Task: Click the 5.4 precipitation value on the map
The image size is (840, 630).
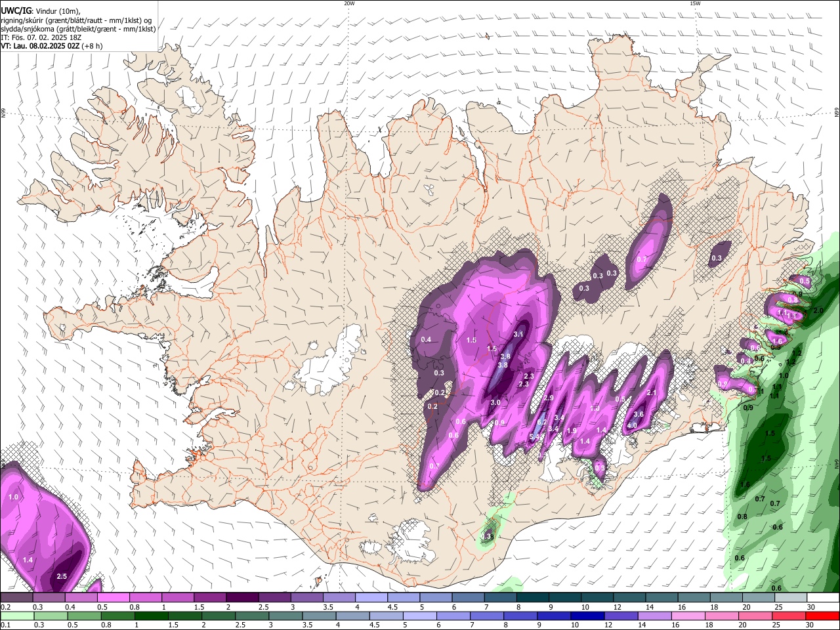Action: coord(534,436)
